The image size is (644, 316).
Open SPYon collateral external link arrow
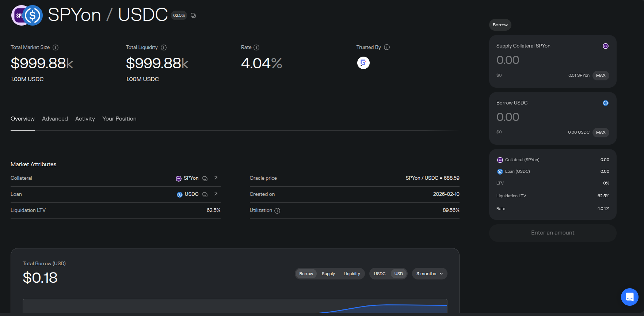pyautogui.click(x=216, y=178)
